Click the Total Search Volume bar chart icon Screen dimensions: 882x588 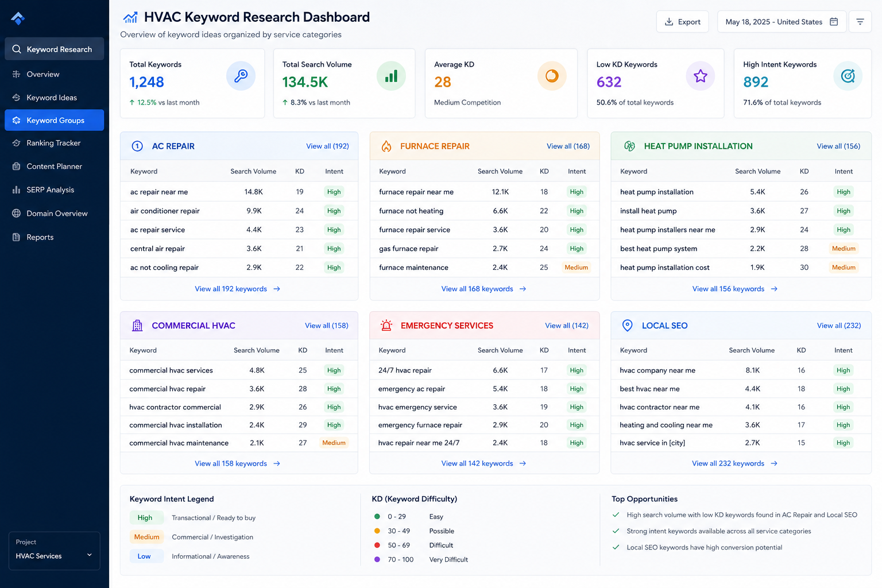(x=391, y=76)
